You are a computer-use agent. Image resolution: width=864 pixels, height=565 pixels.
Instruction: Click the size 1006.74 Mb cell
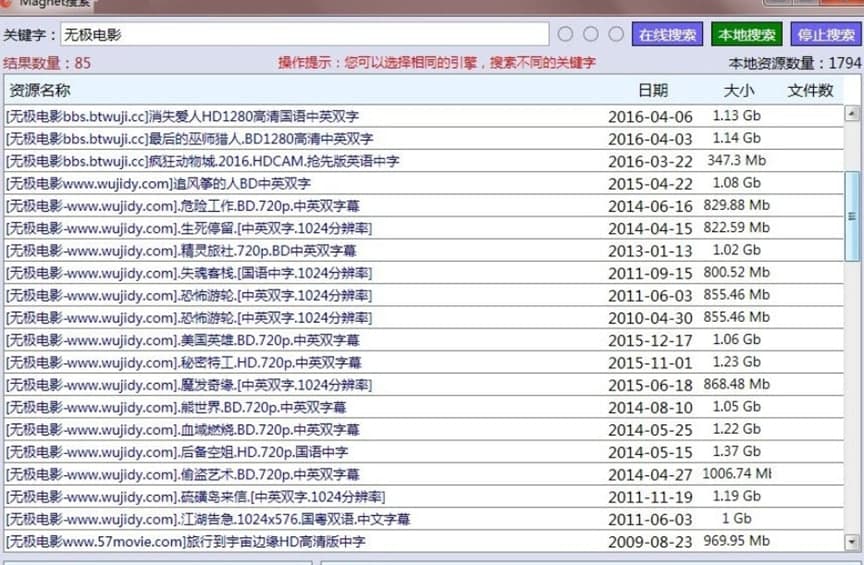(737, 473)
